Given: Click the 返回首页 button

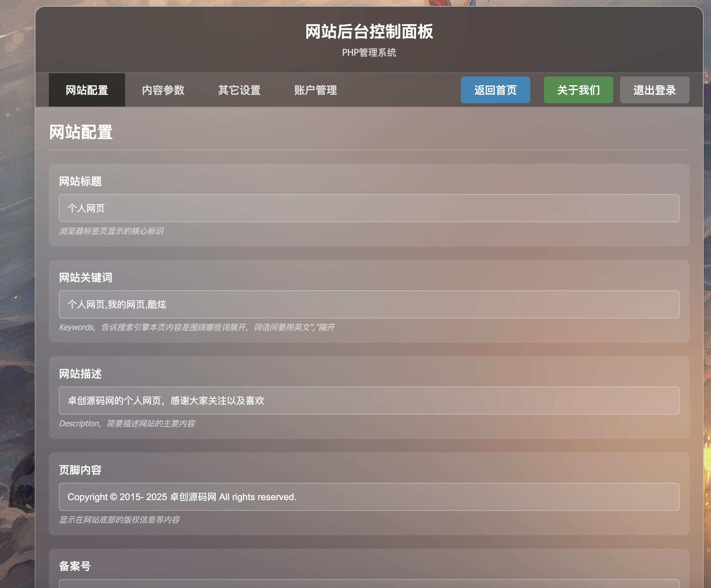Looking at the screenshot, I should point(495,90).
